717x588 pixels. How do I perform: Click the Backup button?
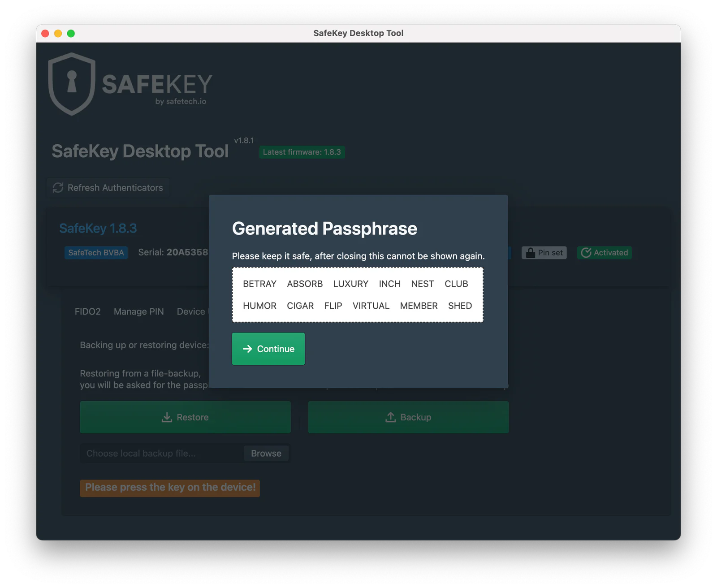pos(408,417)
